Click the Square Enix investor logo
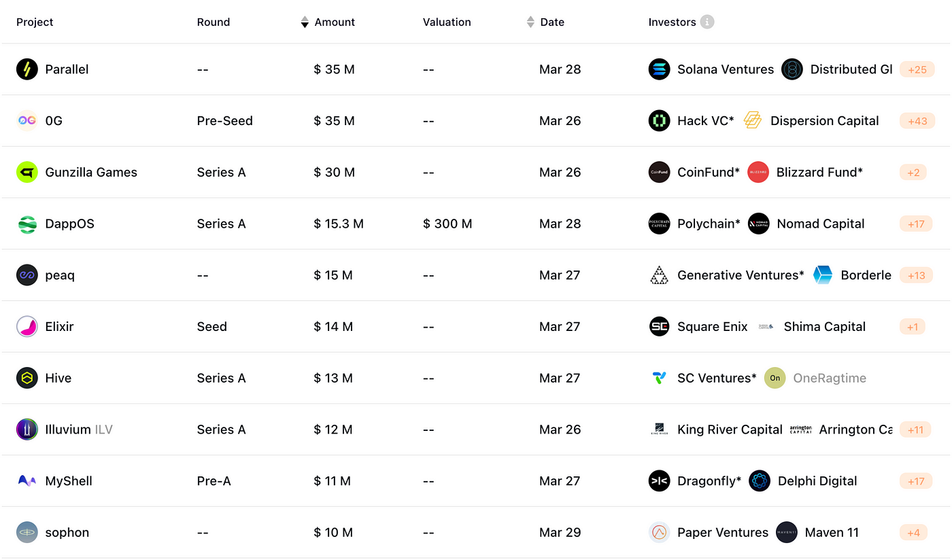 [x=659, y=327]
